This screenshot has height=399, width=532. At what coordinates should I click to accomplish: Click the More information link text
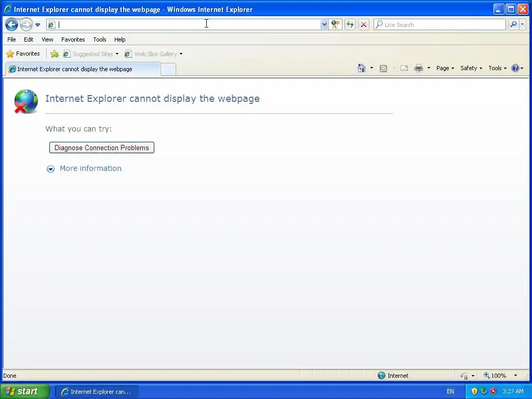[x=90, y=168]
